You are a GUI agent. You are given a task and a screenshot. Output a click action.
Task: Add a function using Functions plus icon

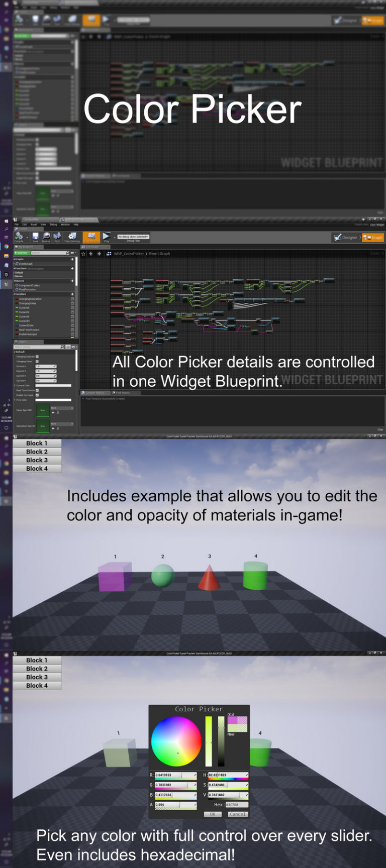72,268
